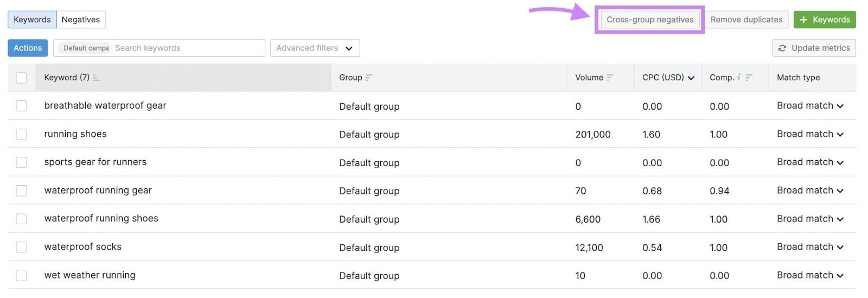Click the Volume column header label
The width and height of the screenshot is (868, 298).
coord(589,78)
